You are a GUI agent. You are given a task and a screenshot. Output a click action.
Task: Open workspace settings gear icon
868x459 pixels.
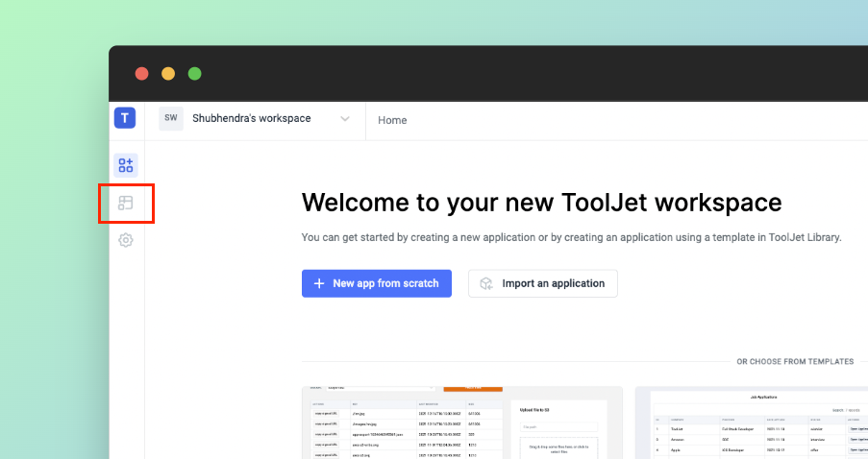(x=126, y=240)
